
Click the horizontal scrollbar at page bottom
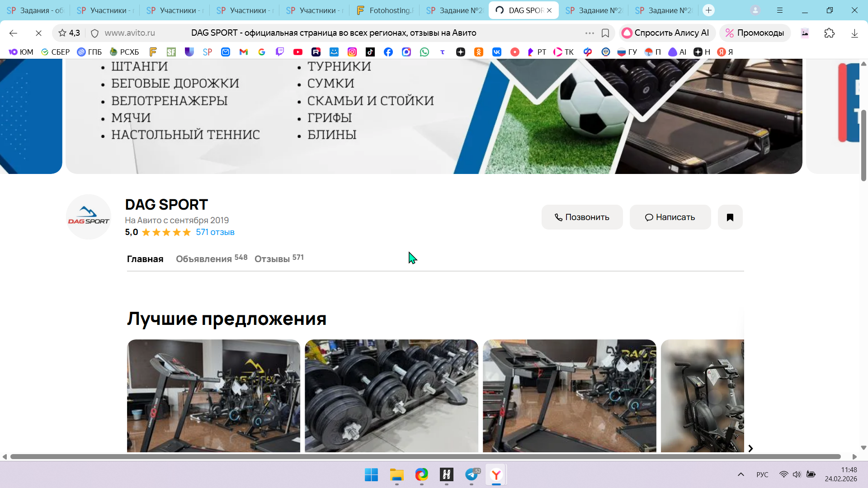[425, 457]
